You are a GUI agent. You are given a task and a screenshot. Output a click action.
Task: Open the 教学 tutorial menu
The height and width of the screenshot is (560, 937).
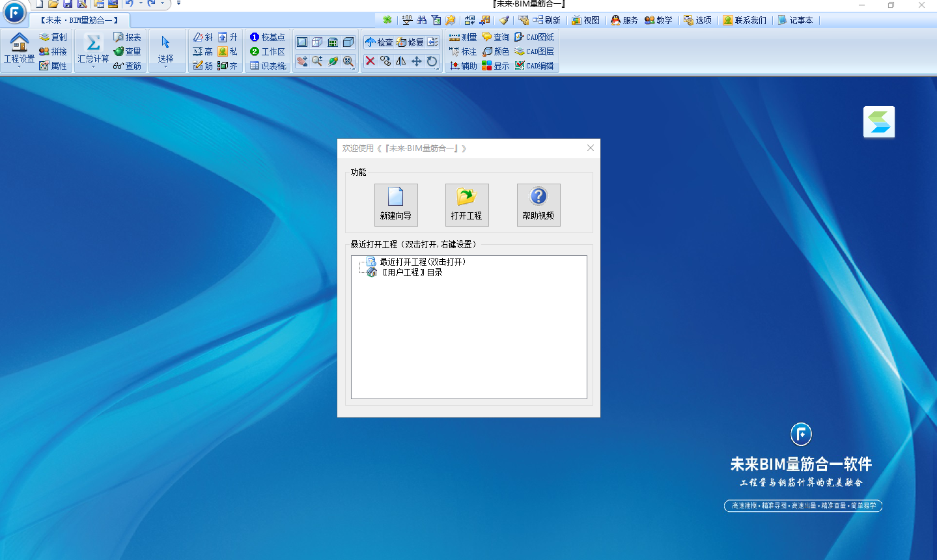coord(658,20)
